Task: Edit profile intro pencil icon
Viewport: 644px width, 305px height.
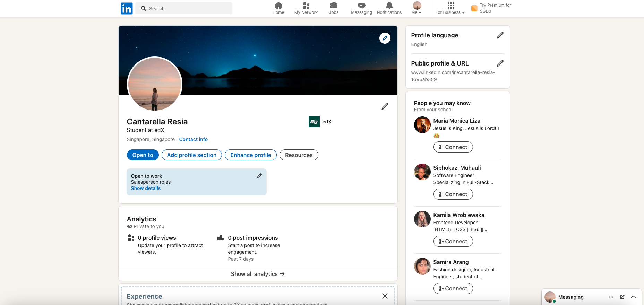Action: coord(385,106)
